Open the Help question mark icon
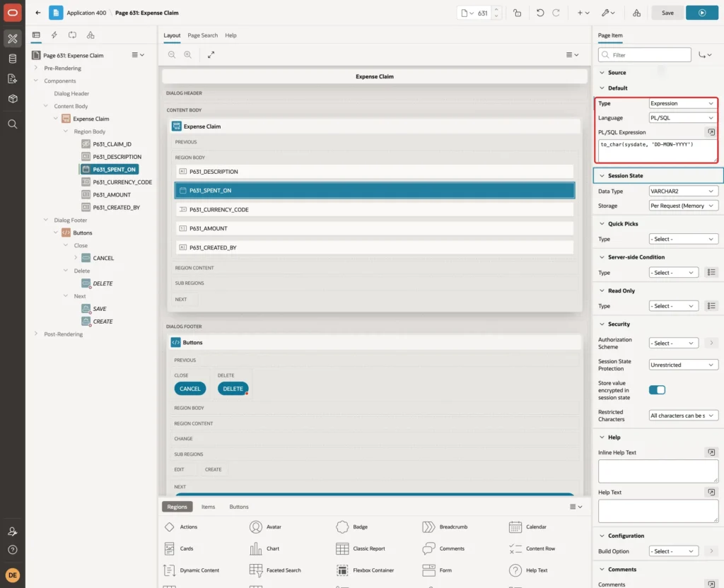This screenshot has width=724, height=588. click(13, 550)
